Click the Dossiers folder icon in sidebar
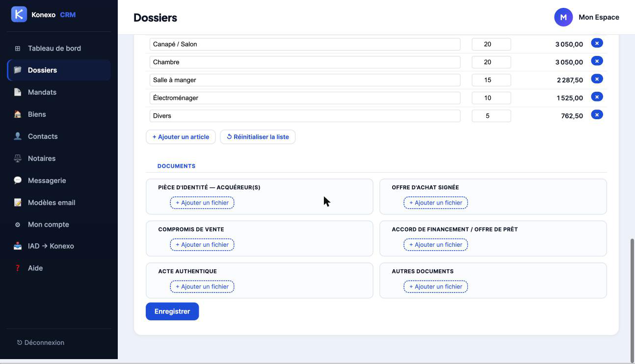Screen dimensions: 635x364 coord(18,70)
